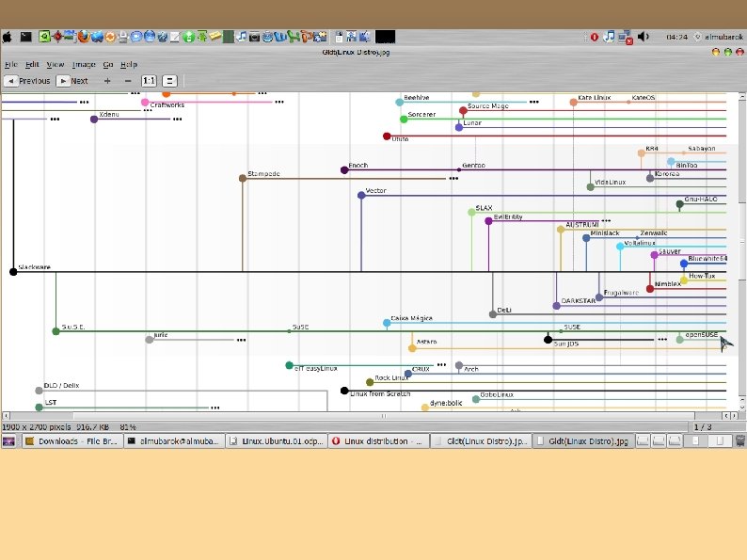Go to the Next image
The image size is (747, 560).
72,81
